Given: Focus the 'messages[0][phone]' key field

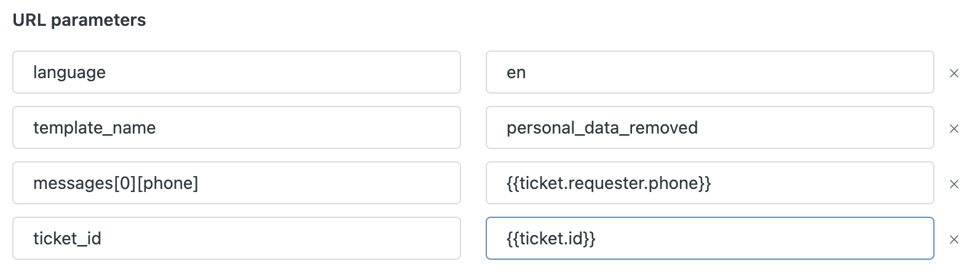Looking at the screenshot, I should pos(237,183).
